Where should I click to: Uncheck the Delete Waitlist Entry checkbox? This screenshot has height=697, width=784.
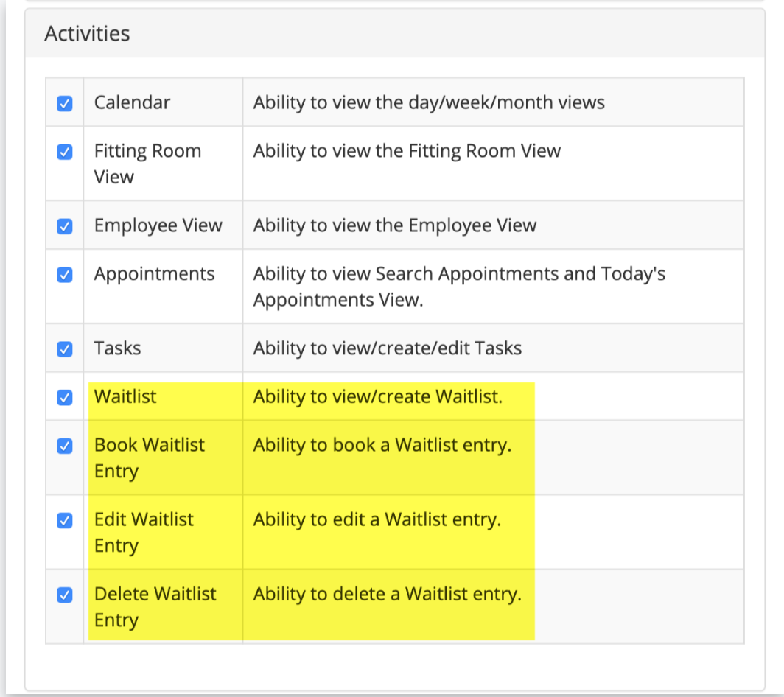65,595
